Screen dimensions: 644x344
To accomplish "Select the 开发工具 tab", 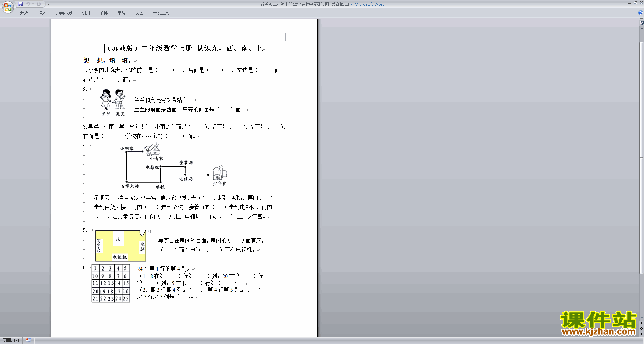I will pos(161,13).
